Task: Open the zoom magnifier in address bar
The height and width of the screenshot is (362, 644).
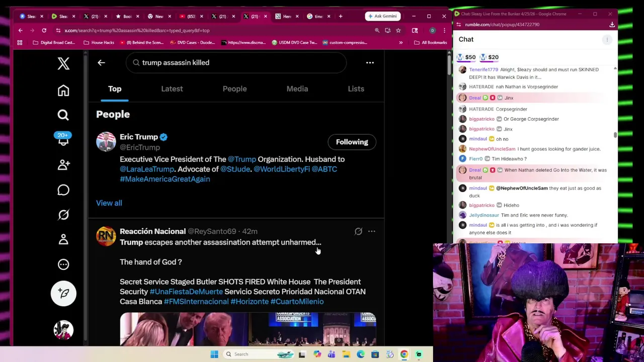Action: point(377,30)
